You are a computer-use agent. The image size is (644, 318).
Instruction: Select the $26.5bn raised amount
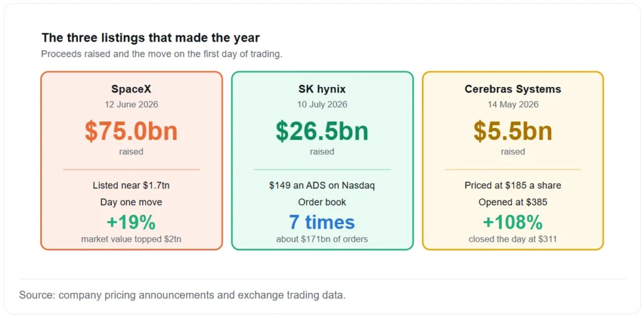click(322, 131)
